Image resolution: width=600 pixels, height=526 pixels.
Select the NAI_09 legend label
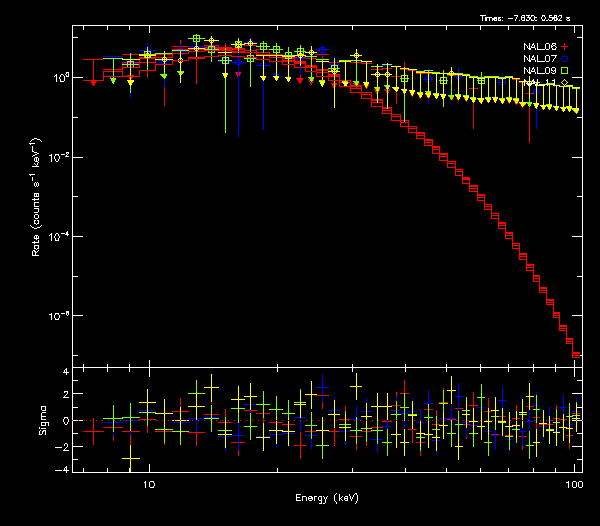[x=539, y=70]
